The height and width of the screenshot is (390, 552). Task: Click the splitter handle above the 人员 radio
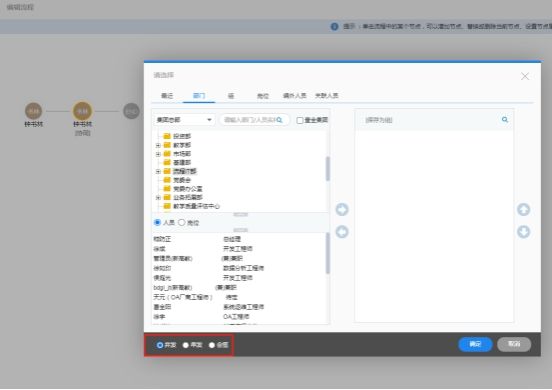coord(241,214)
